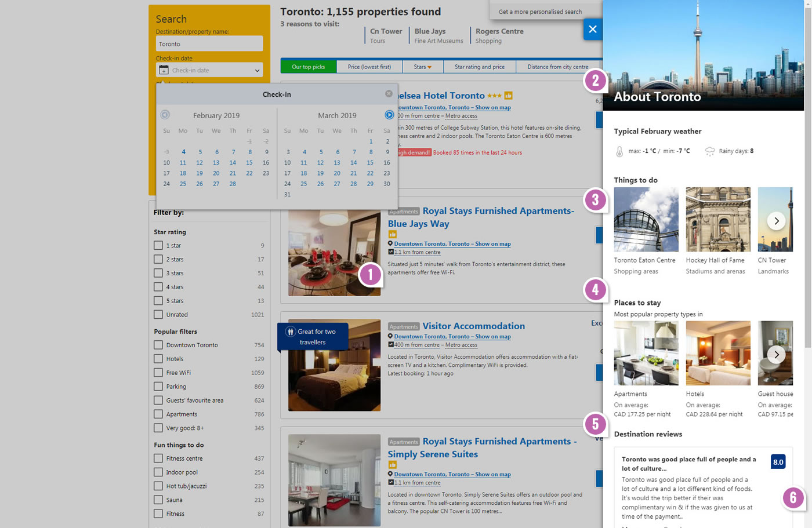Screen dimensions: 812x528
Task: Toggle the Indoor pool filter
Action: click(x=158, y=472)
